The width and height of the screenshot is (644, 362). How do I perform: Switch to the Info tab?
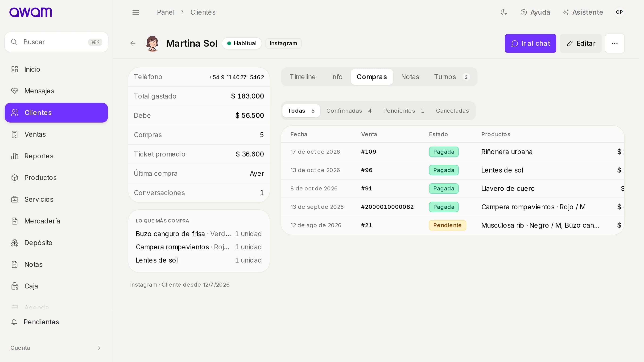click(337, 77)
